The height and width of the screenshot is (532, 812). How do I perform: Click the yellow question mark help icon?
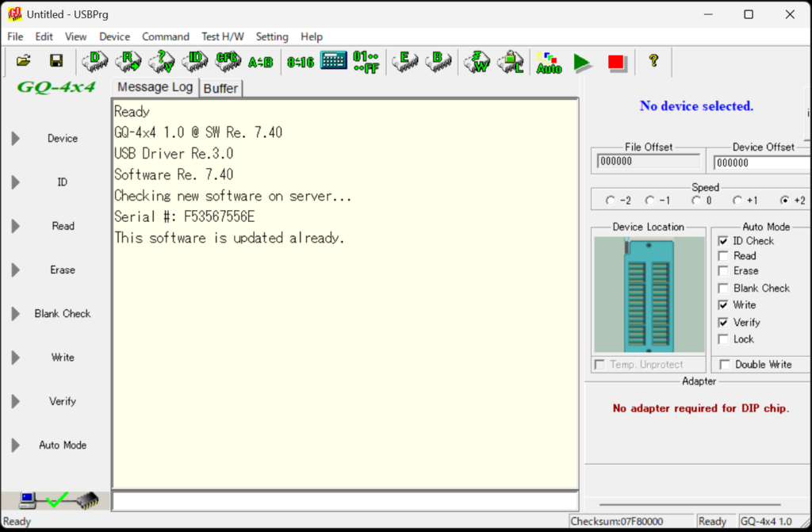(653, 61)
